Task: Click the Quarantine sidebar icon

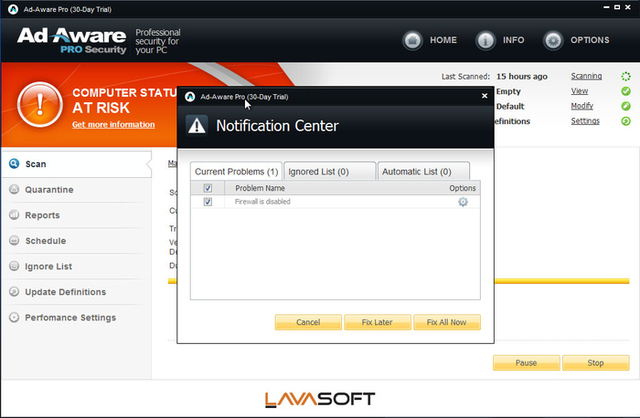Action: (x=14, y=189)
